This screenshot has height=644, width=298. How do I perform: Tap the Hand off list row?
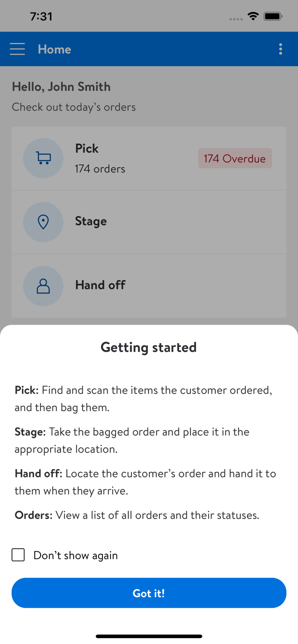149,286
